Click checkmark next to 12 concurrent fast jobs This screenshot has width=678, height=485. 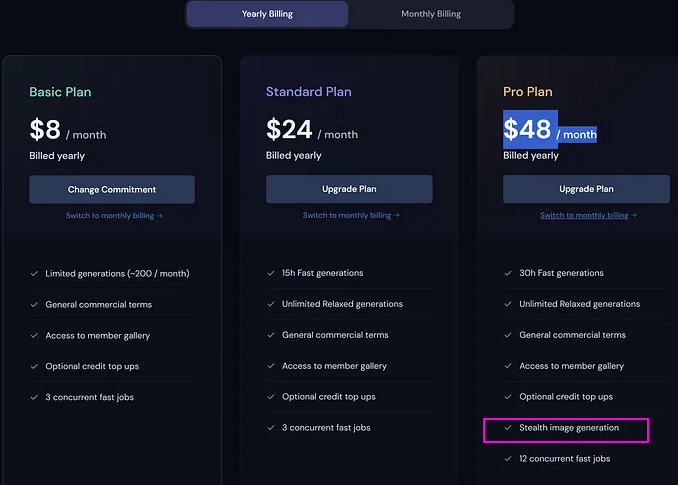click(x=508, y=459)
